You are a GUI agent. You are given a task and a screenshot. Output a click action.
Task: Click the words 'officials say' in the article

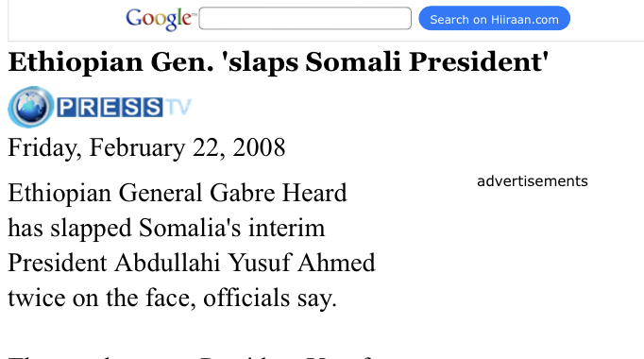pos(268,298)
